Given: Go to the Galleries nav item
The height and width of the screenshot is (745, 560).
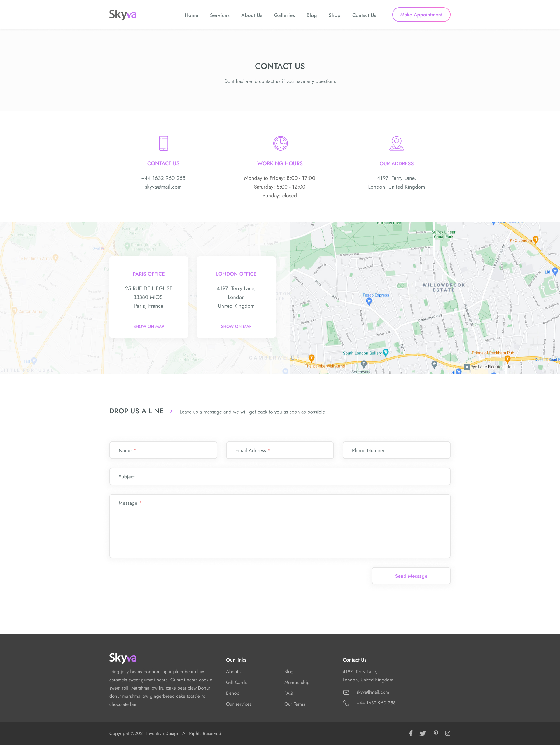Looking at the screenshot, I should (x=284, y=15).
